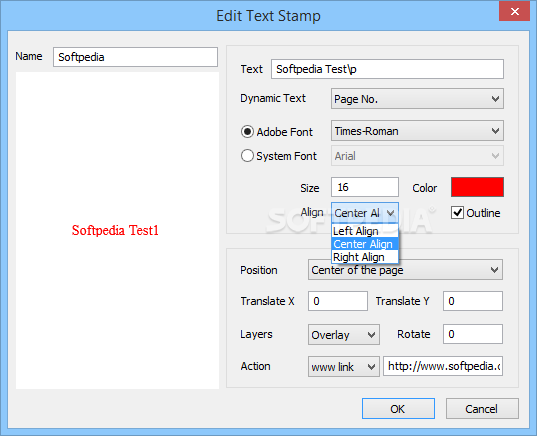Click the red Softpedia Test1 preview text

coord(115,230)
